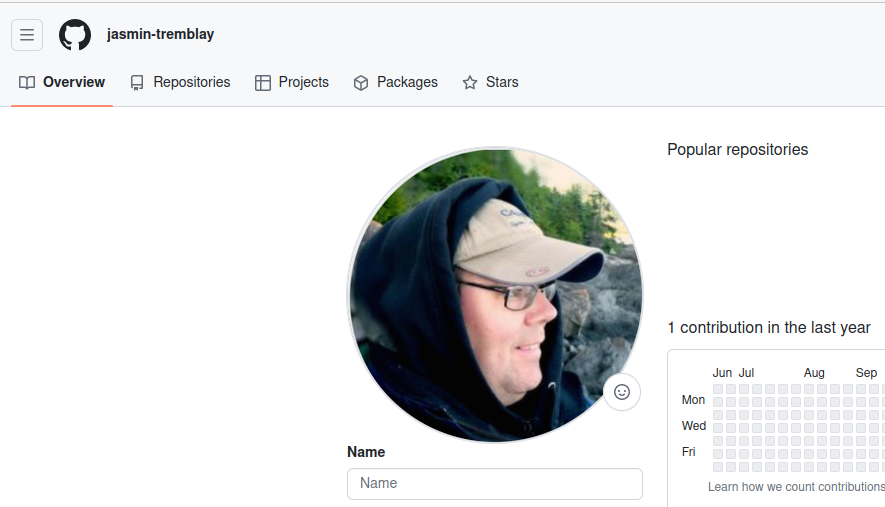This screenshot has width=885, height=507.
Task: Select first contribution square in Mon row
Action: (718, 402)
